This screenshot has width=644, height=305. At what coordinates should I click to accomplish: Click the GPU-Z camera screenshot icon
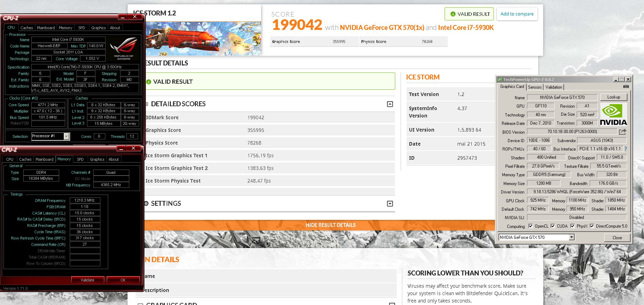click(x=626, y=86)
